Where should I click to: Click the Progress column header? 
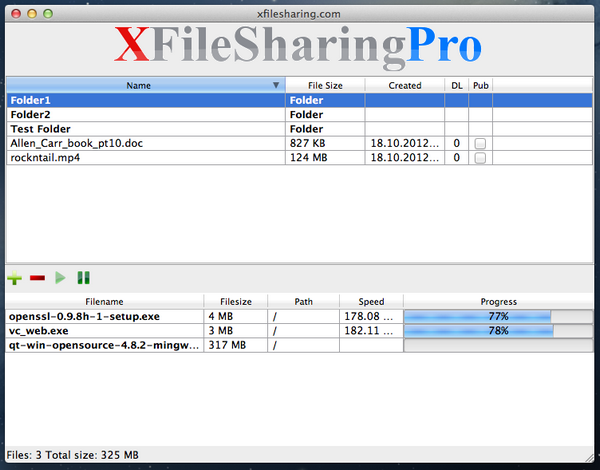(499, 302)
